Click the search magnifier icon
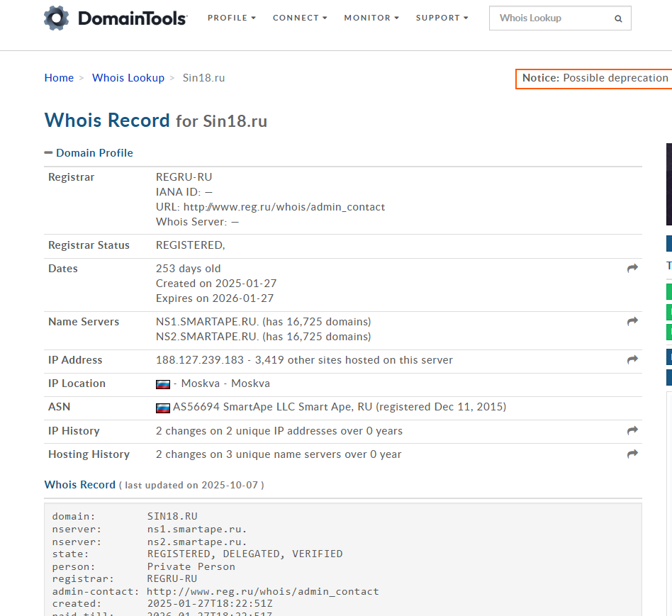The width and height of the screenshot is (672, 616). [618, 19]
